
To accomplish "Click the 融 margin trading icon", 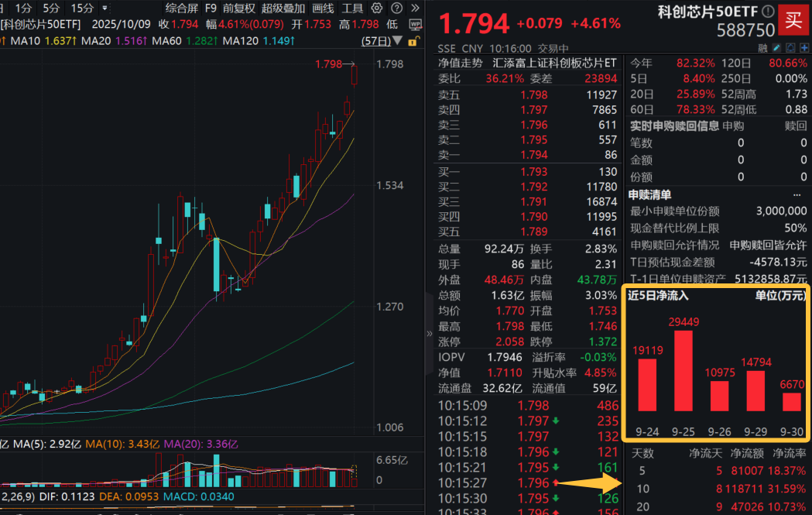I will [x=762, y=48].
